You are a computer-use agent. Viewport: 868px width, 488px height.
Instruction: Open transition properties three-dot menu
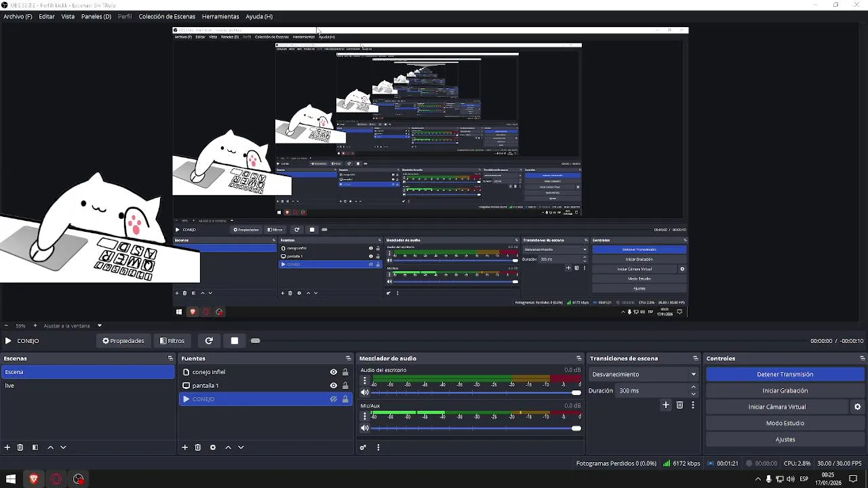pos(692,405)
